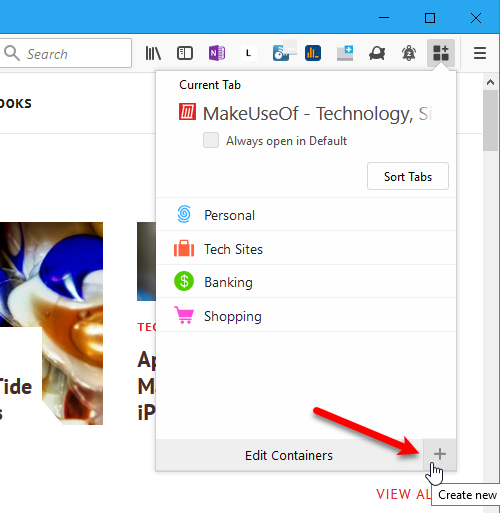Open the Library bookshelf icon
This screenshot has width=500, height=513.
[153, 53]
